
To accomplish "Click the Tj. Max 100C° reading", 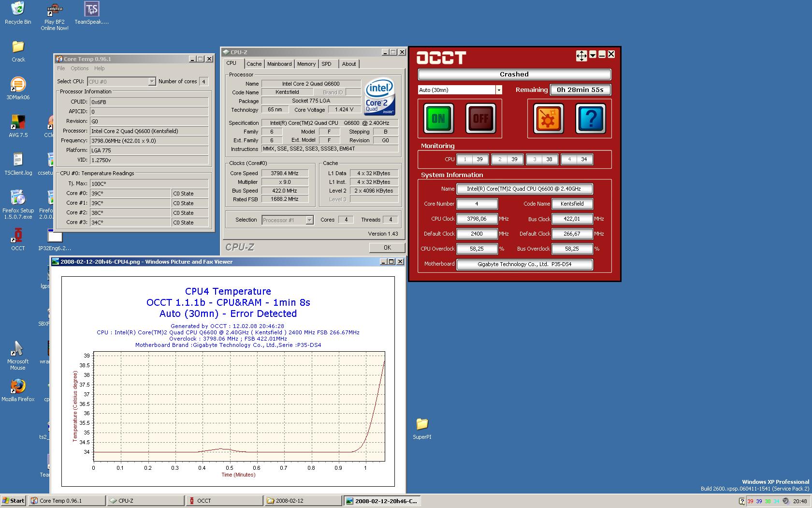I will tap(149, 184).
